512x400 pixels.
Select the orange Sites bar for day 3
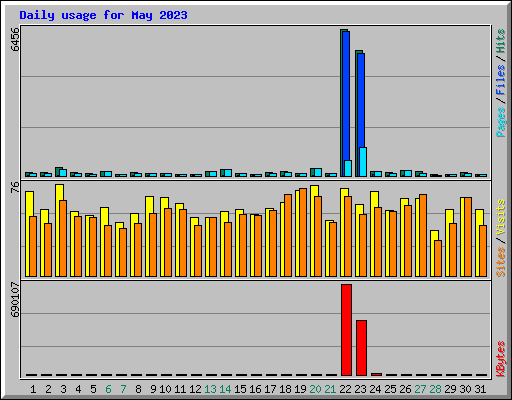(63, 238)
